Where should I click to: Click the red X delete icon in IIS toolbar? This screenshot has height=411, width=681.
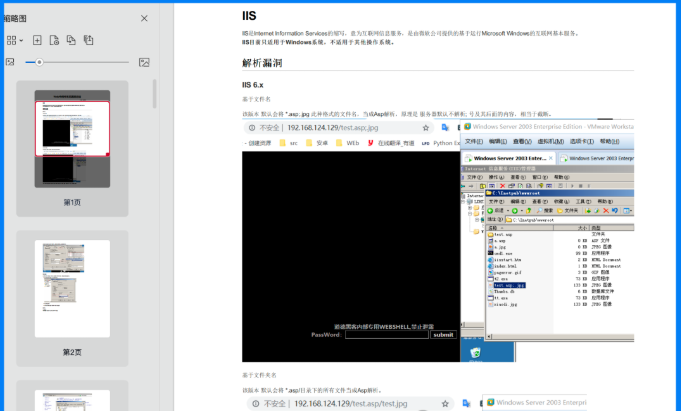coord(502,186)
